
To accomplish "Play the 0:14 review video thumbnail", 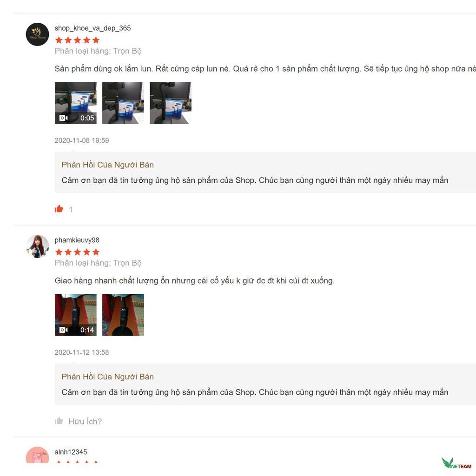I will click(76, 315).
